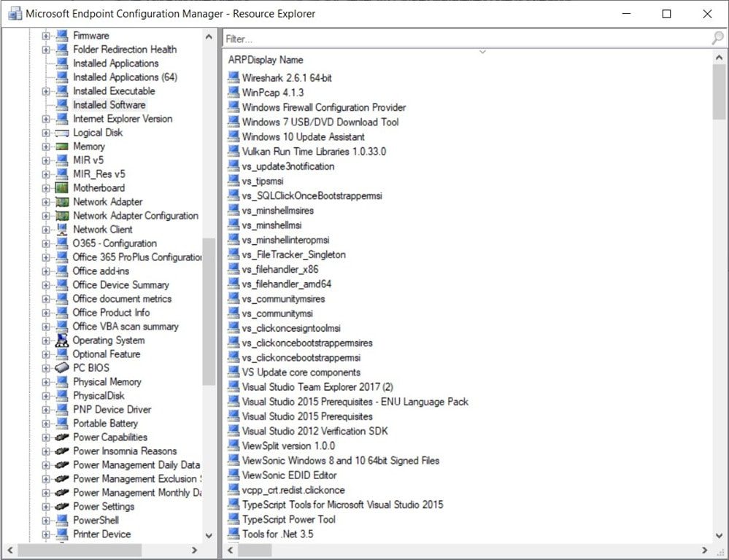Click the Motherboard icon in the sidebar

point(62,188)
